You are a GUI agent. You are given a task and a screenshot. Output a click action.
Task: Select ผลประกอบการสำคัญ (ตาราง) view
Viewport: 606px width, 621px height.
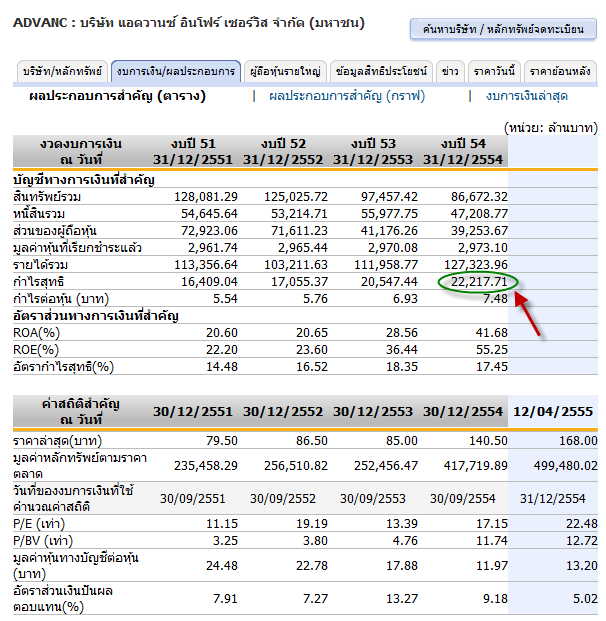118,96
